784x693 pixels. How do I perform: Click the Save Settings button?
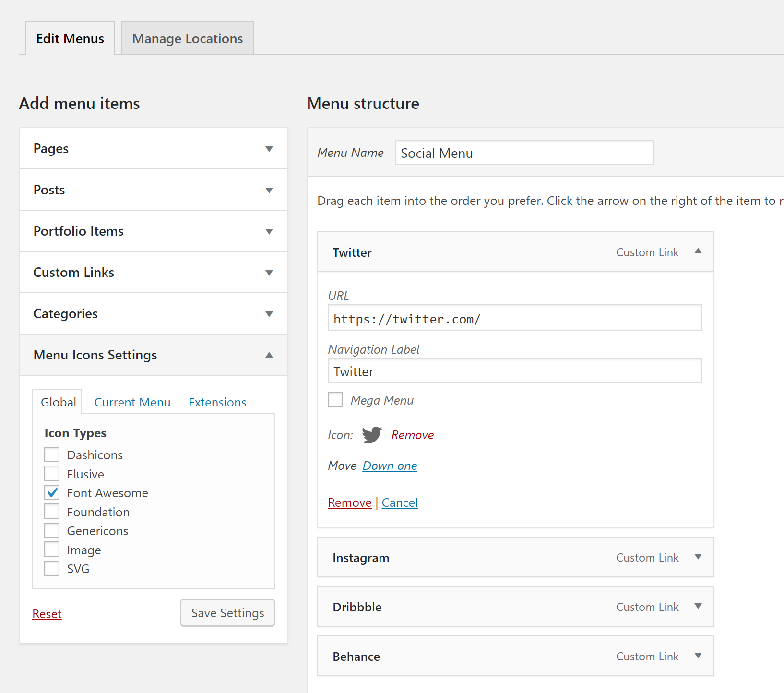(227, 613)
